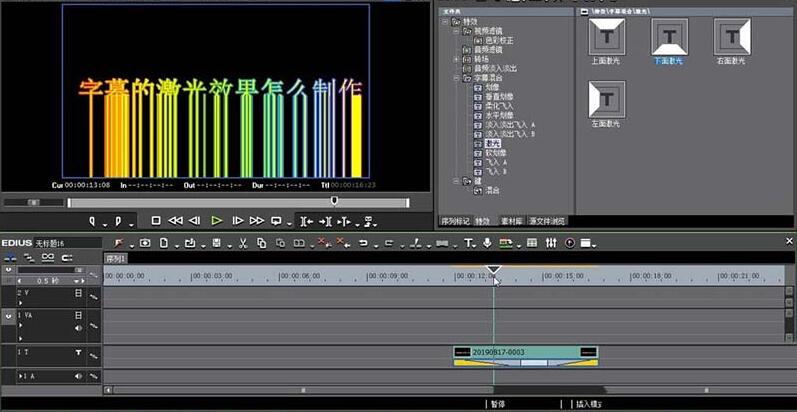
Task: Expand the 1 A audio track arrow
Action: [x=20, y=375]
